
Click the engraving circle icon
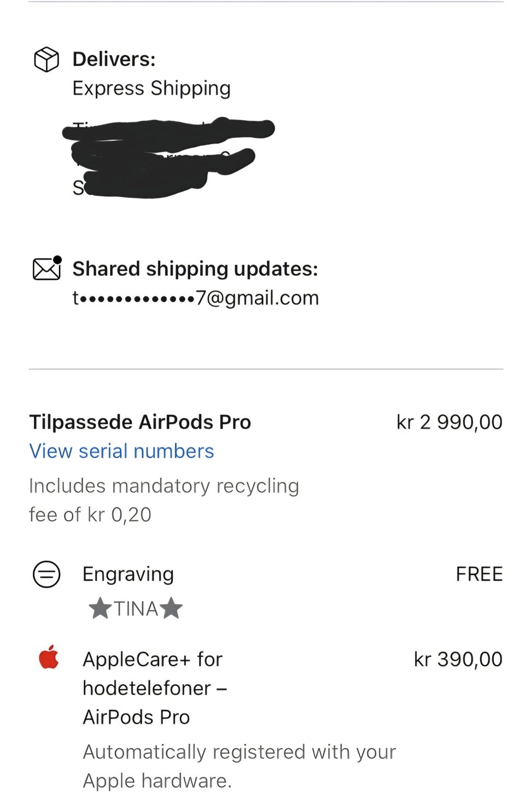(47, 574)
